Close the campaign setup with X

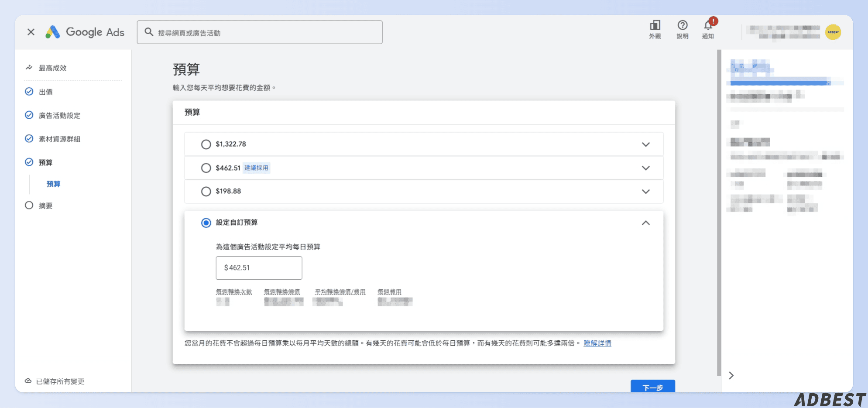click(31, 32)
